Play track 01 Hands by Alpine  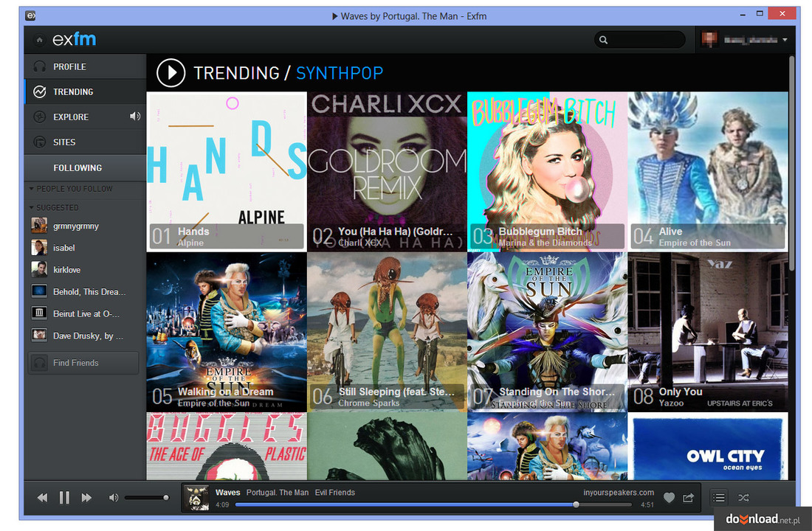coord(227,172)
